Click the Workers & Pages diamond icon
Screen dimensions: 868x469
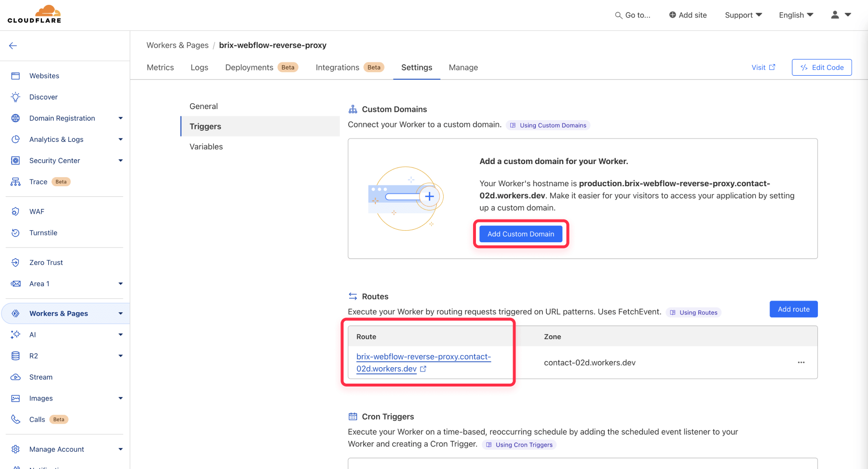click(15, 314)
